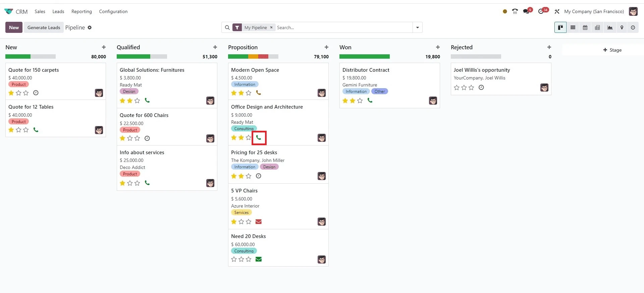The width and height of the screenshot is (644, 293).
Task: Open the VoIP phone icon in the top bar
Action: click(x=515, y=11)
